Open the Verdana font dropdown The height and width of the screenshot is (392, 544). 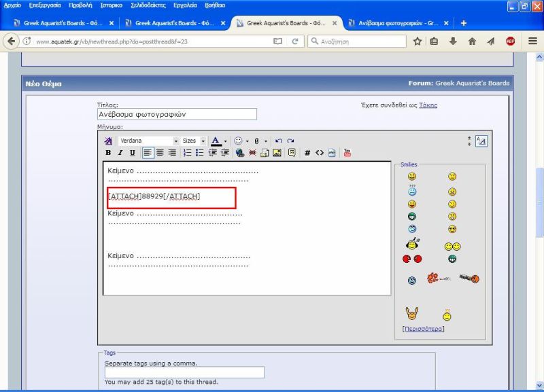click(x=175, y=141)
